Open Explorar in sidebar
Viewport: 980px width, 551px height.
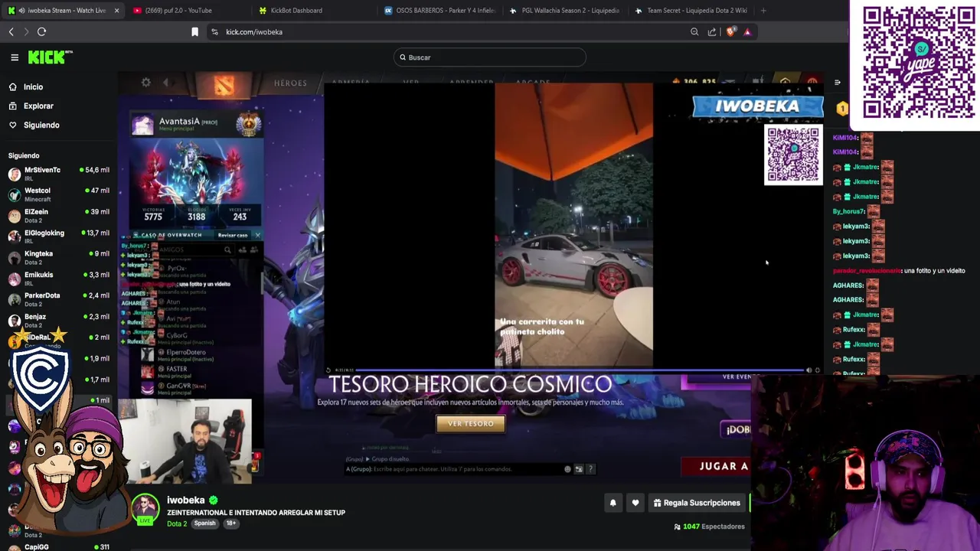(38, 106)
